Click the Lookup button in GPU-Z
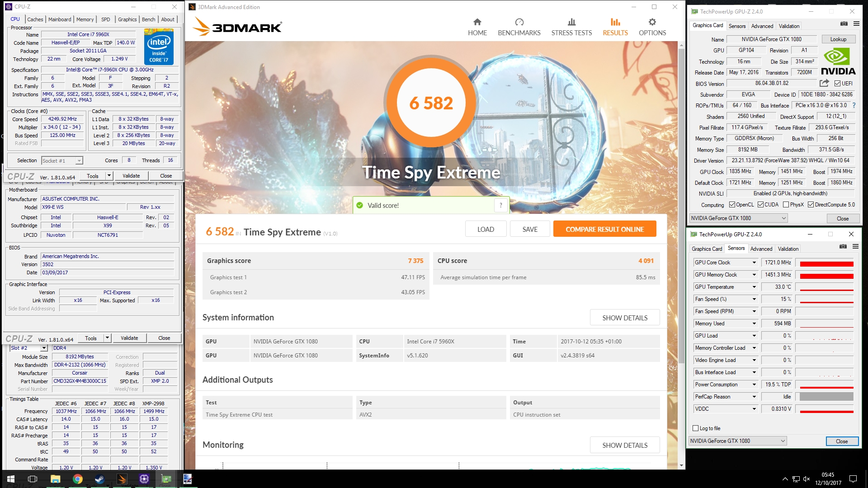Screen dimensions: 868x488 838,39
